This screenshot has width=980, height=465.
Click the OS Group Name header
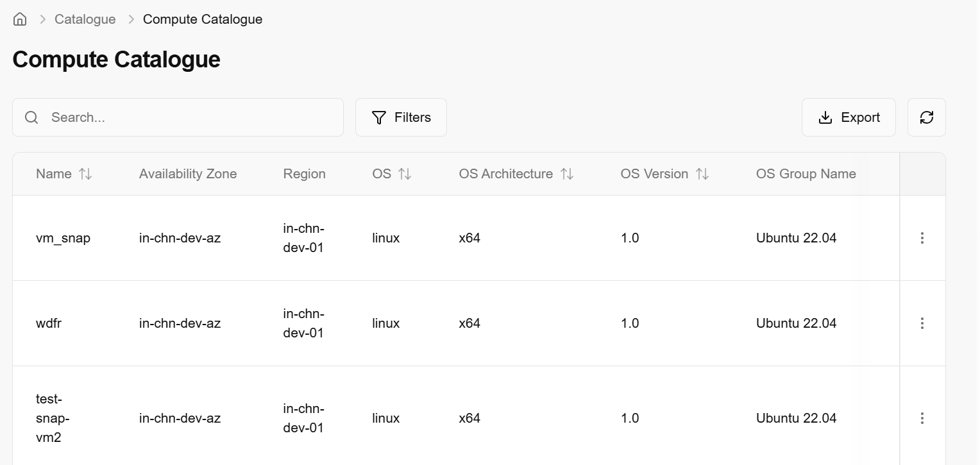coord(806,174)
